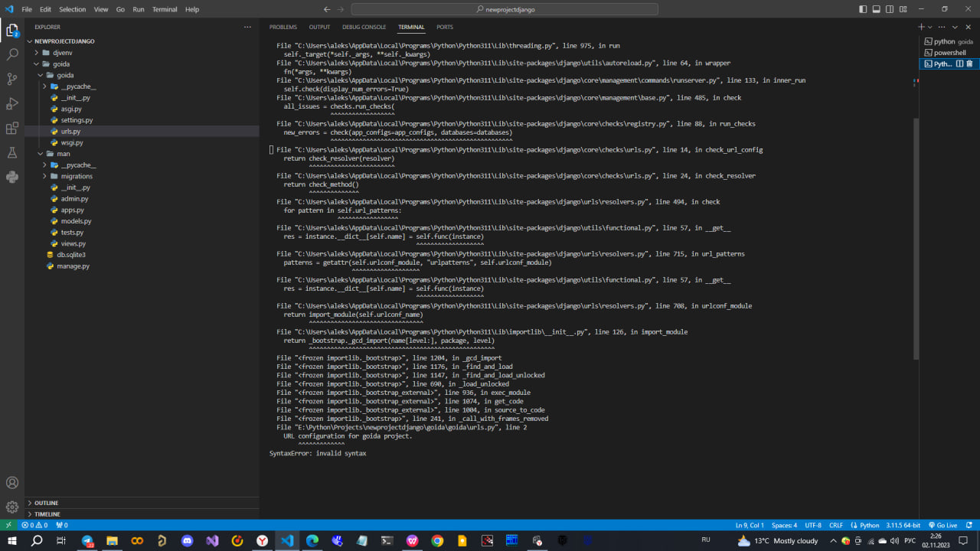Click Go Live in status bar
Viewport: 980px width, 551px height.
tap(942, 525)
